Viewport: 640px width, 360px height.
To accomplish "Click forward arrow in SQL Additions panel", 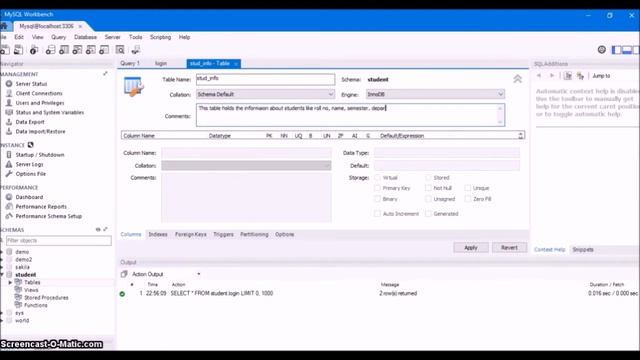I will pos(552,76).
